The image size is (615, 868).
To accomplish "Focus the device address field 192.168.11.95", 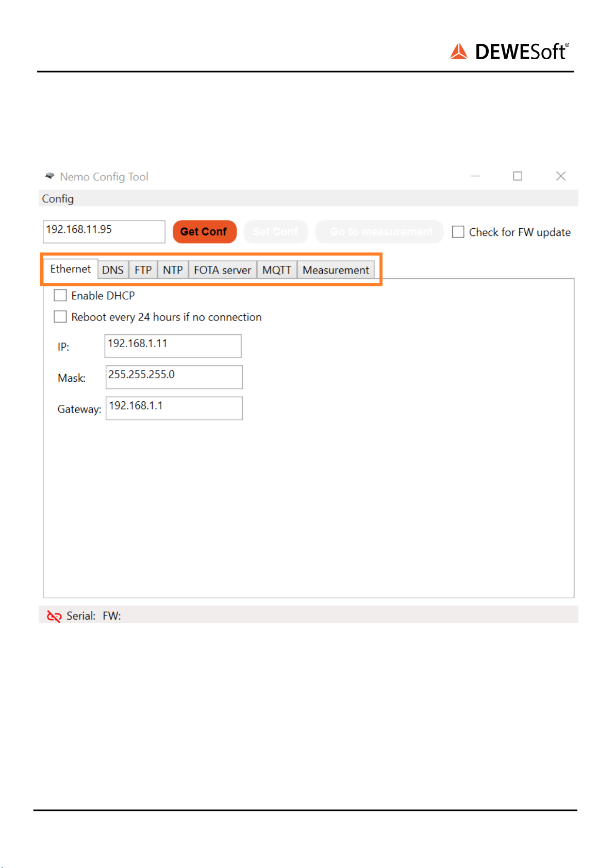I will [104, 232].
